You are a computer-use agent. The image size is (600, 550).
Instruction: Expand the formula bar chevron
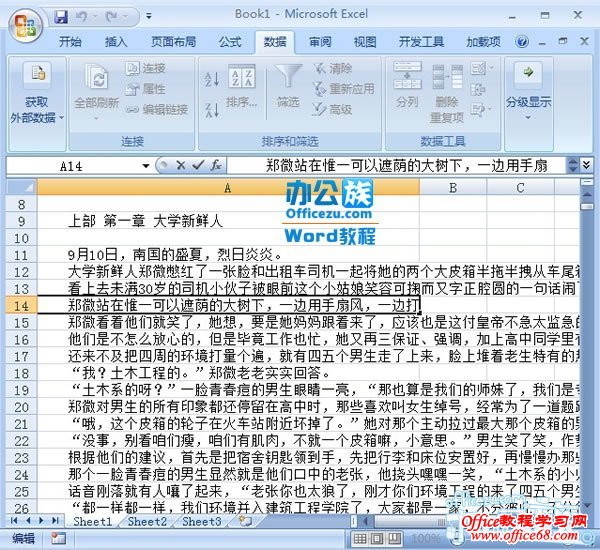coord(586,166)
